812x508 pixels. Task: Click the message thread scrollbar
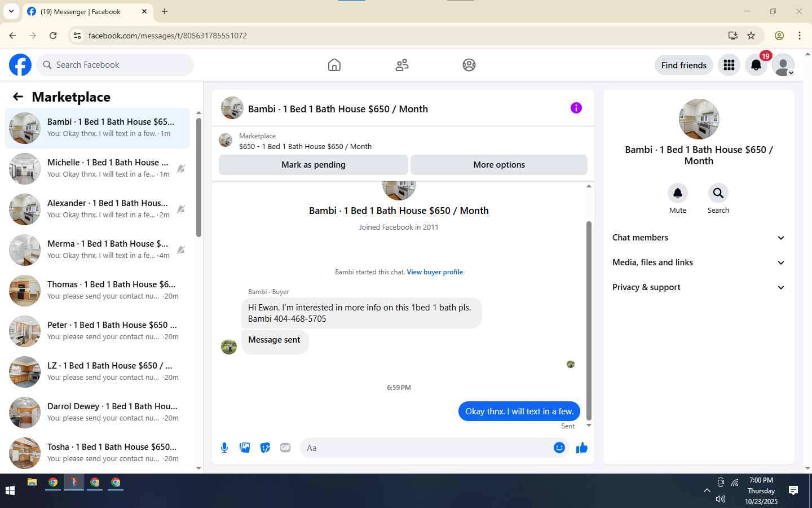coord(589,320)
